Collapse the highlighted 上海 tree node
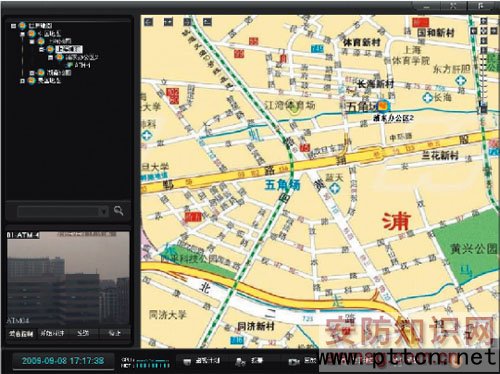Viewport: 500px width, 374px height. [41, 49]
